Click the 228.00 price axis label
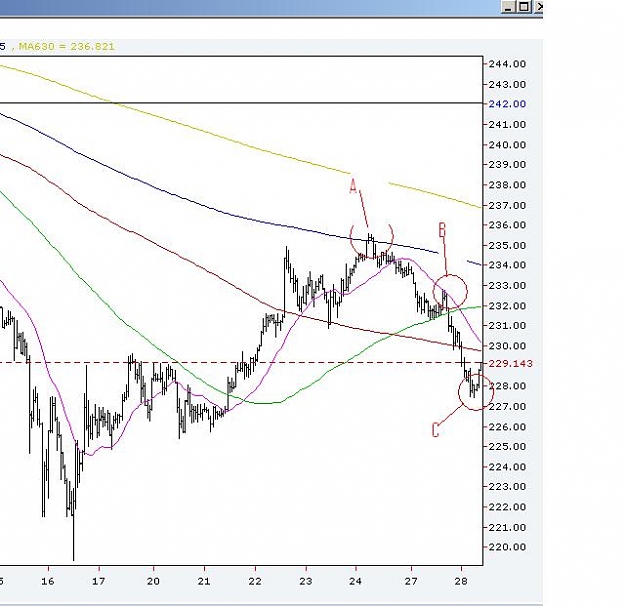 [x=507, y=386]
